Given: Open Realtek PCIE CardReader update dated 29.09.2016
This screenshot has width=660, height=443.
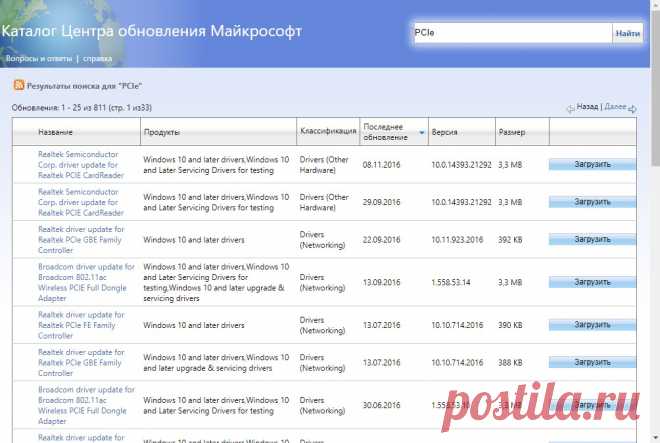Looking at the screenshot, I should pos(81,202).
